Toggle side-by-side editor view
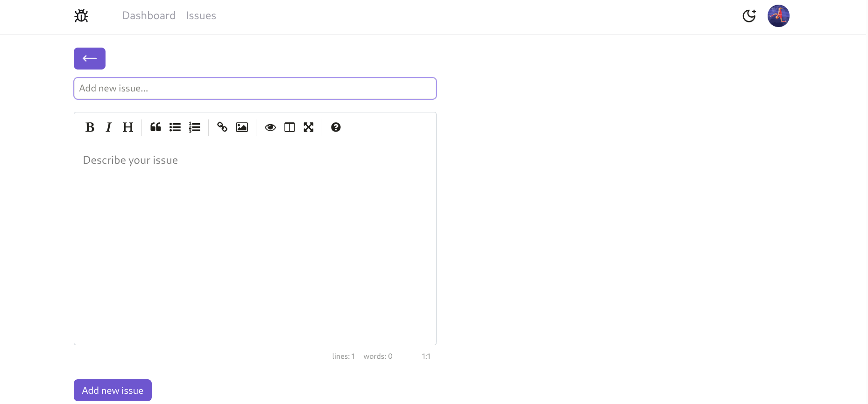Screen dimensions: 868x404 [289, 127]
